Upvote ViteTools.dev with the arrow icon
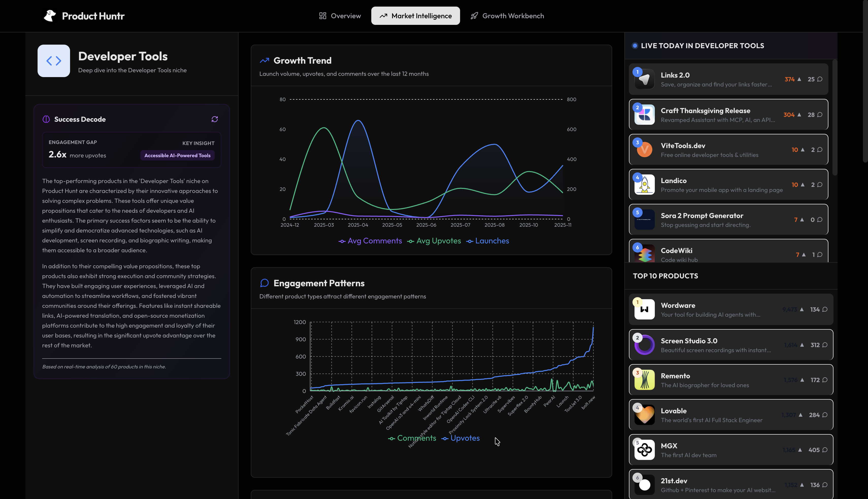The width and height of the screenshot is (868, 499). point(803,150)
